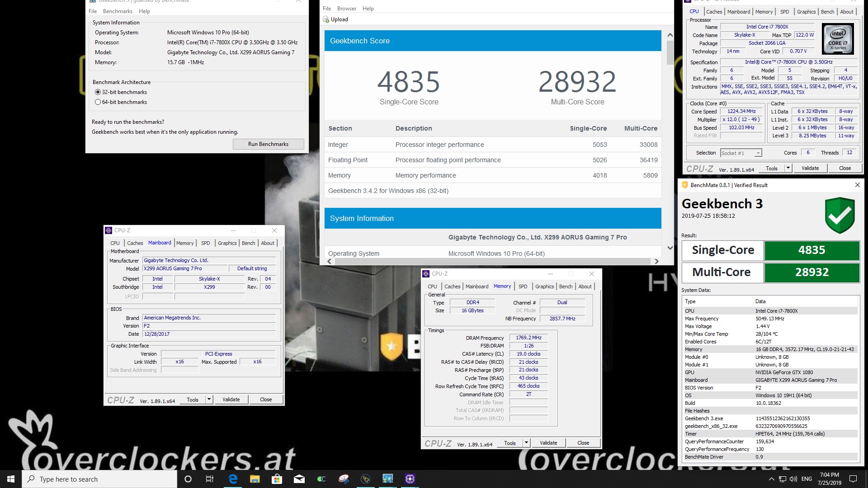This screenshot has height=488, width=868.
Task: Open the Windows Start menu
Action: pos(11,479)
